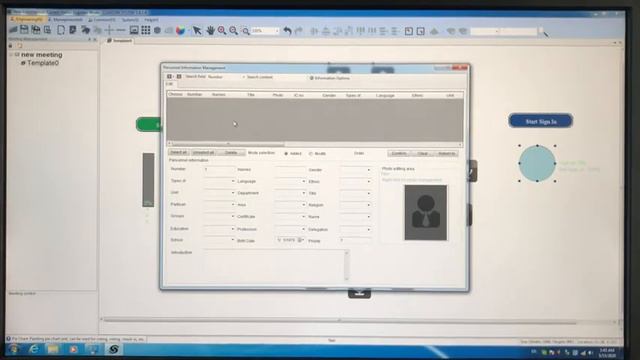Image resolution: width=640 pixels, height=360 pixels.
Task: Open the Search field Number dropdown
Action: [x=243, y=77]
